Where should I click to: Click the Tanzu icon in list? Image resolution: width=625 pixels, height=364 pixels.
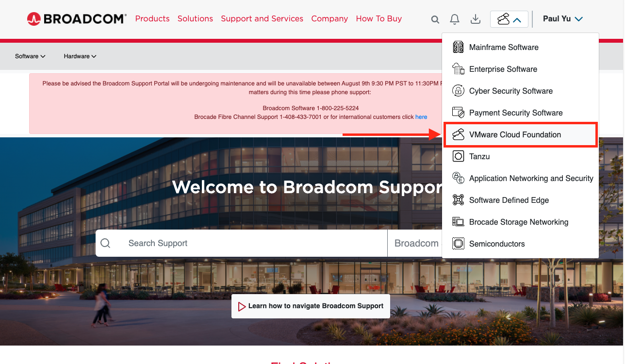[458, 156]
